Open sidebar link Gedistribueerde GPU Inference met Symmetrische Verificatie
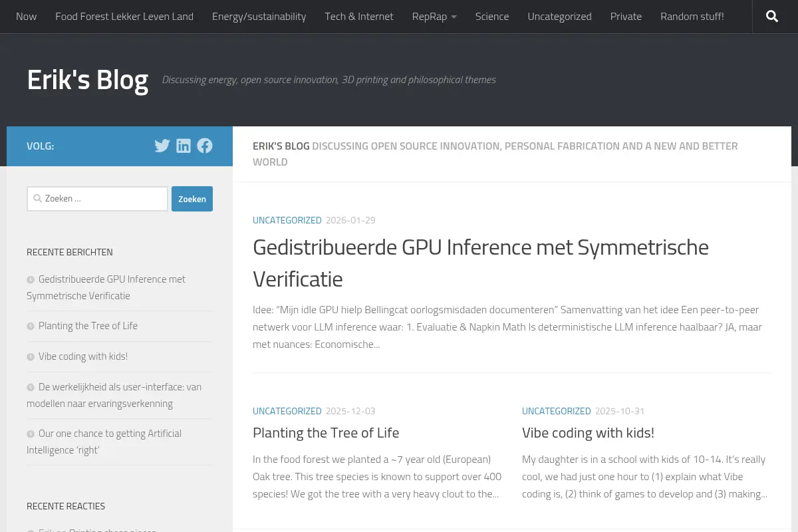Viewport: 798px width, 532px height. [106, 287]
